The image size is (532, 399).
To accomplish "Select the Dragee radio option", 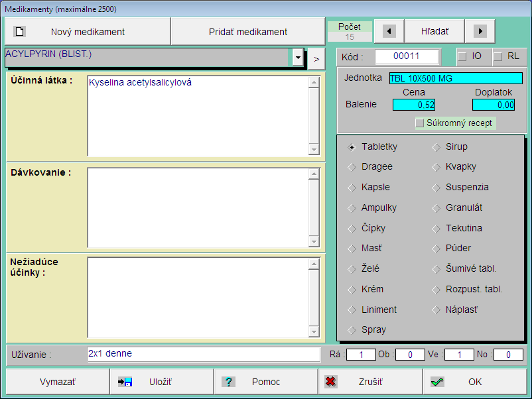I will pos(352,167).
